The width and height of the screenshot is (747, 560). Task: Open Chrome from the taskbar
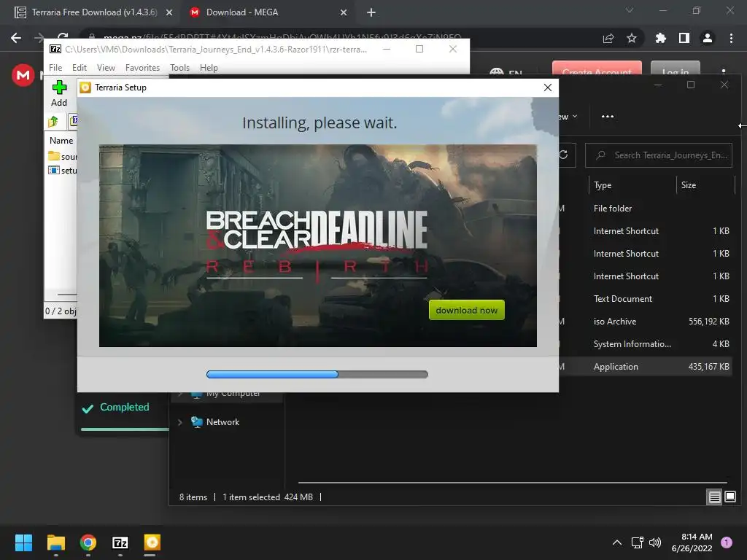pyautogui.click(x=88, y=542)
